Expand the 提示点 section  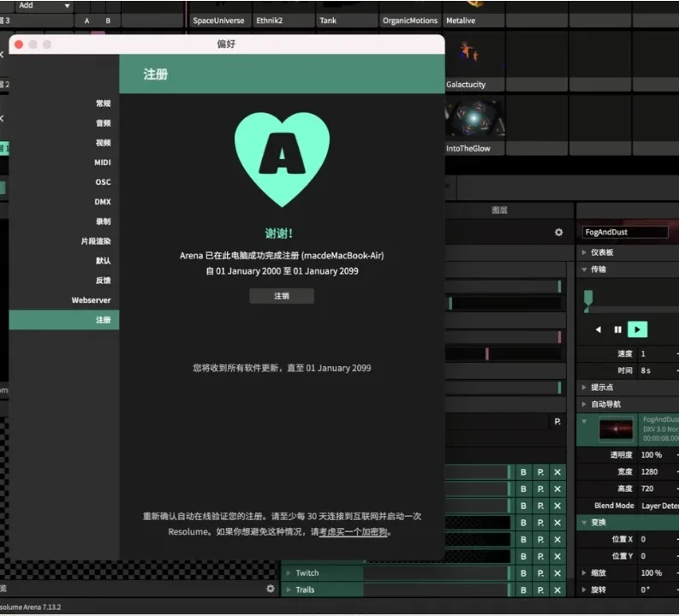tap(584, 388)
